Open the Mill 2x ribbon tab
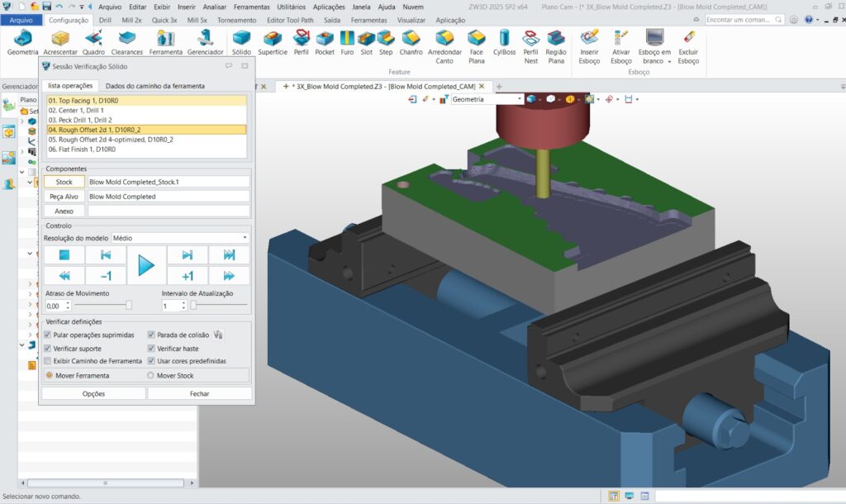 (131, 20)
